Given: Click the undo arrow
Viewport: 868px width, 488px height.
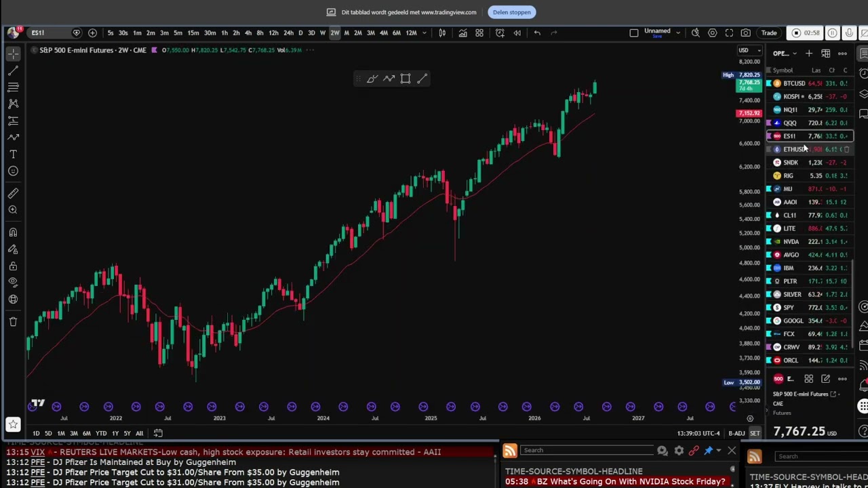Looking at the screenshot, I should coord(537,33).
